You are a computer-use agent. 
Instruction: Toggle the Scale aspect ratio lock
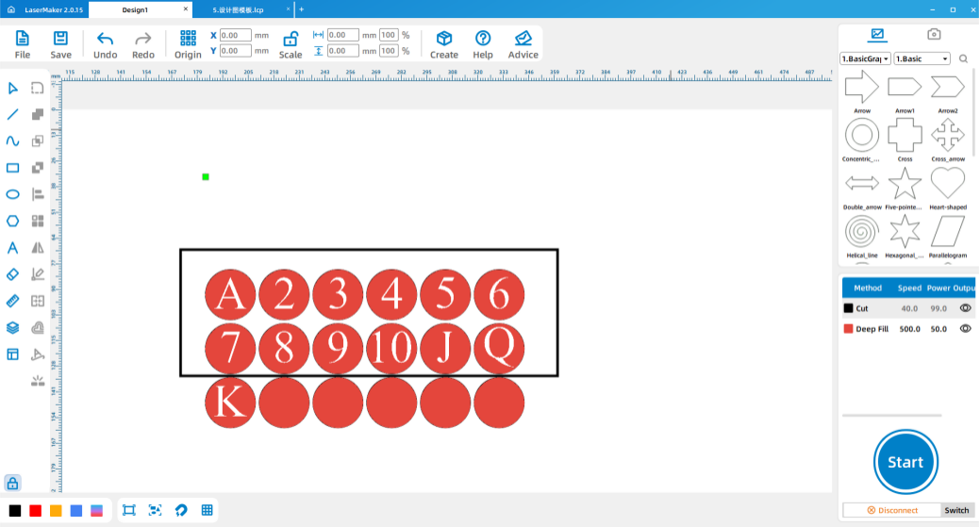(291, 39)
